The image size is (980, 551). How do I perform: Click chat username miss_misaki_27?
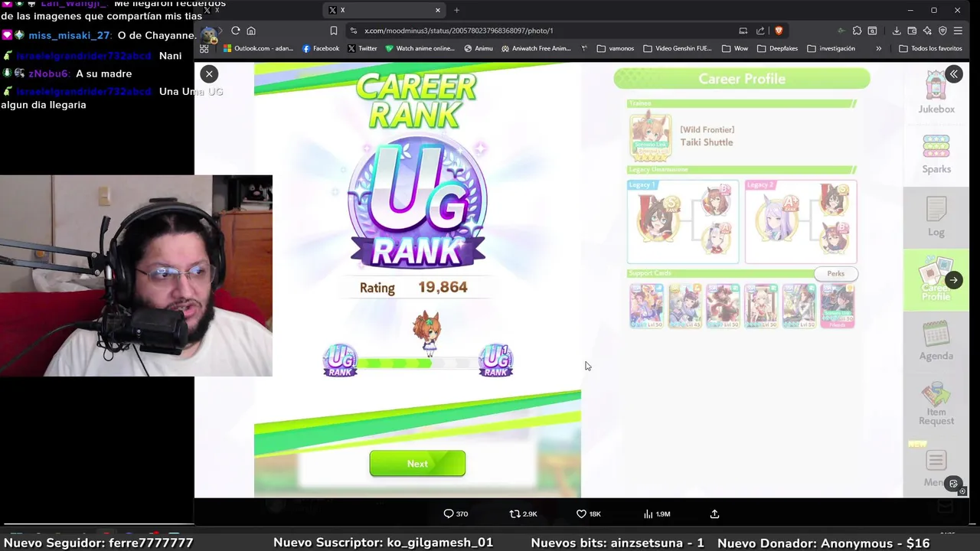click(70, 35)
